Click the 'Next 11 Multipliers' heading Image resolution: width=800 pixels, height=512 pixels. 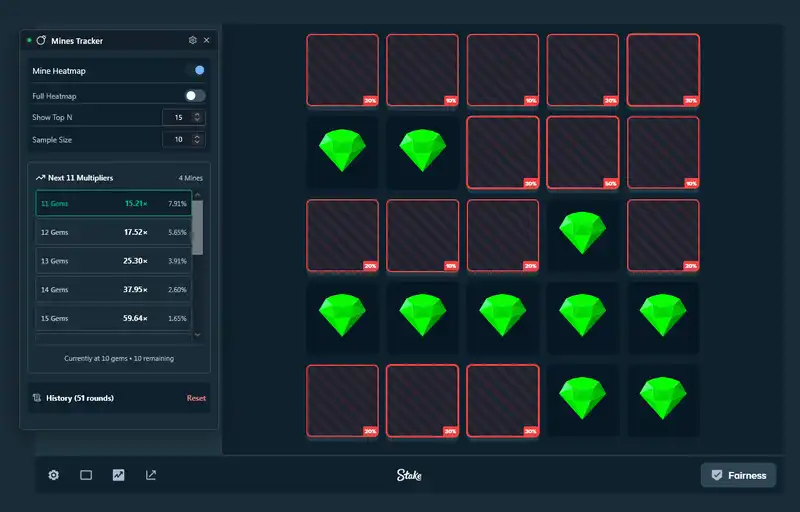(80, 178)
